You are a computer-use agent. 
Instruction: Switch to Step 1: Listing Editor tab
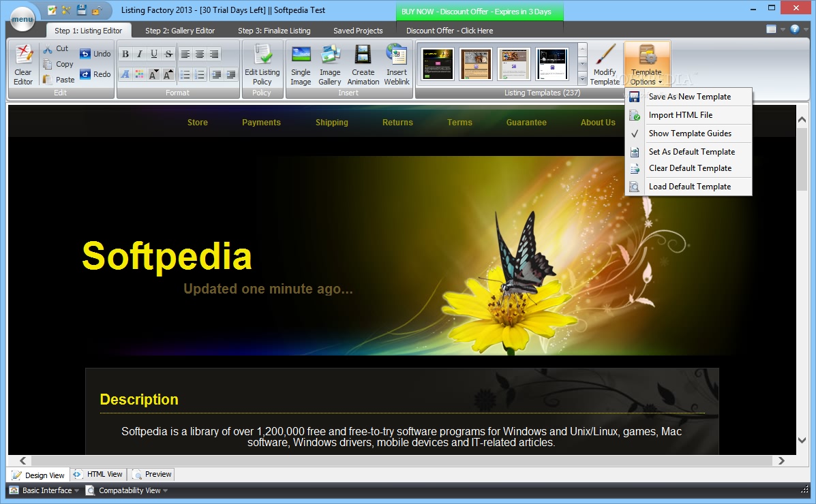point(88,30)
